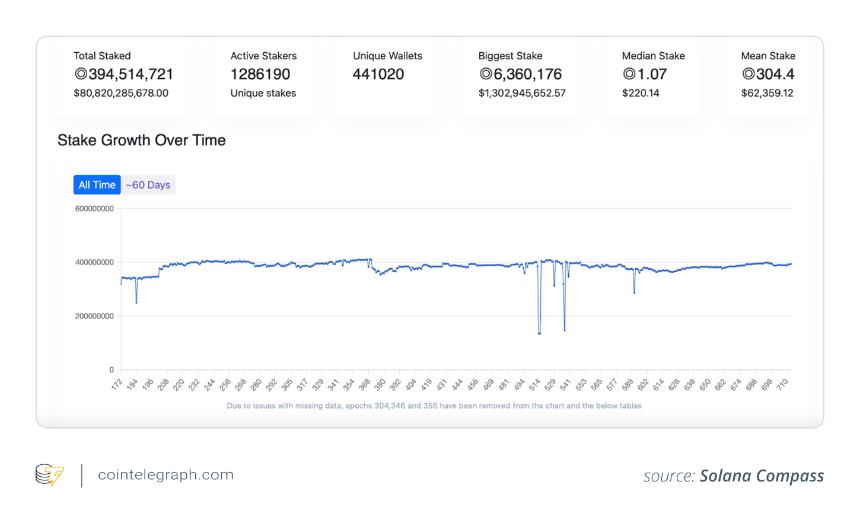Click the SOL symbol beside Biggest Stake
Screen dimensions: 860x523
click(x=486, y=73)
